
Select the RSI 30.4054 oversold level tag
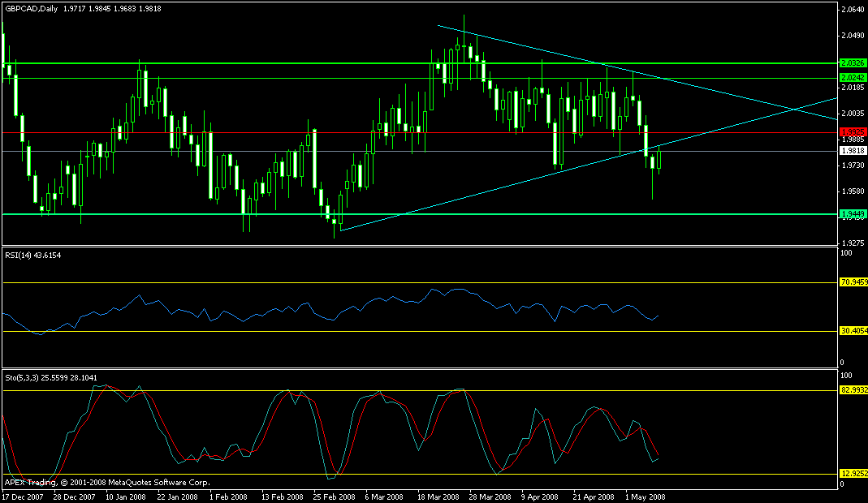coord(853,331)
